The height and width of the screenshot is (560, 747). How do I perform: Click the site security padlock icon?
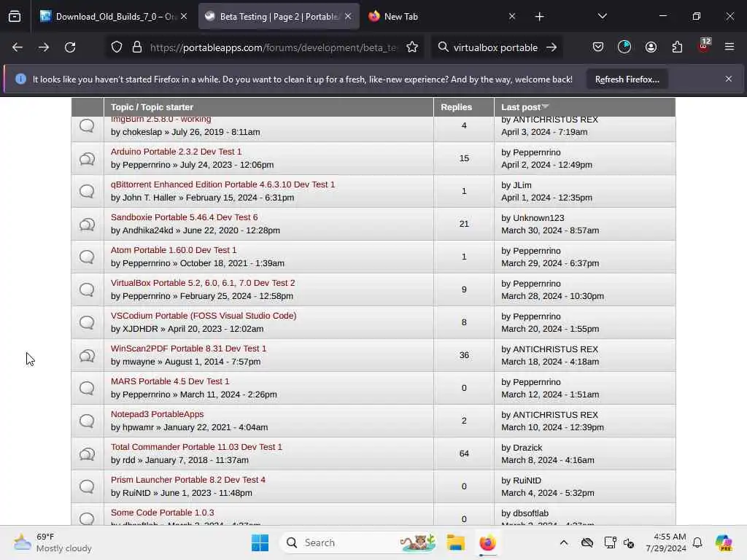137,47
